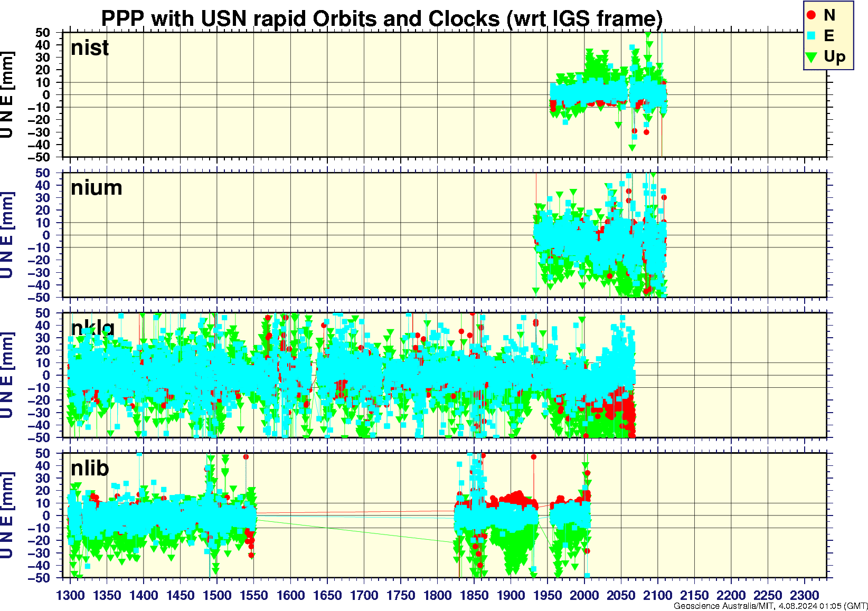The image size is (868, 611).
Task: Click the x-axis label 1400
Action: [144, 595]
